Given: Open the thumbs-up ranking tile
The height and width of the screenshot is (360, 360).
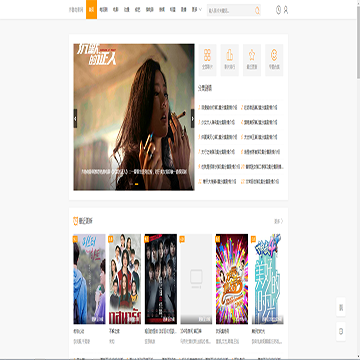Looking at the screenshot, I should (230, 60).
